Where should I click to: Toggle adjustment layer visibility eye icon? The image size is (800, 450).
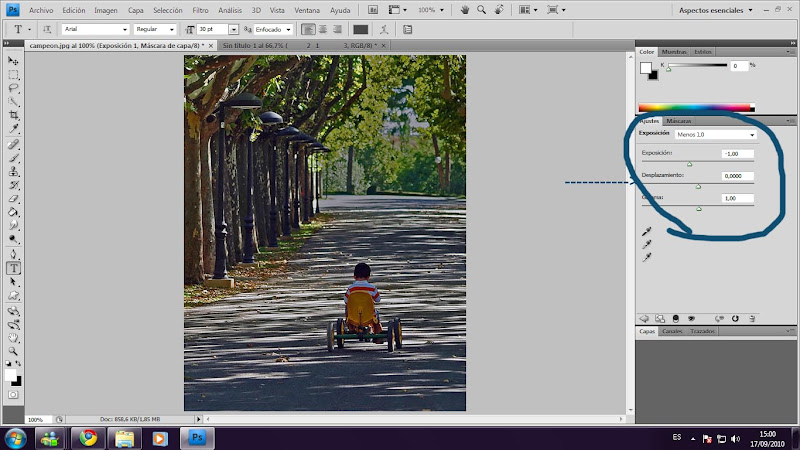coord(689,318)
